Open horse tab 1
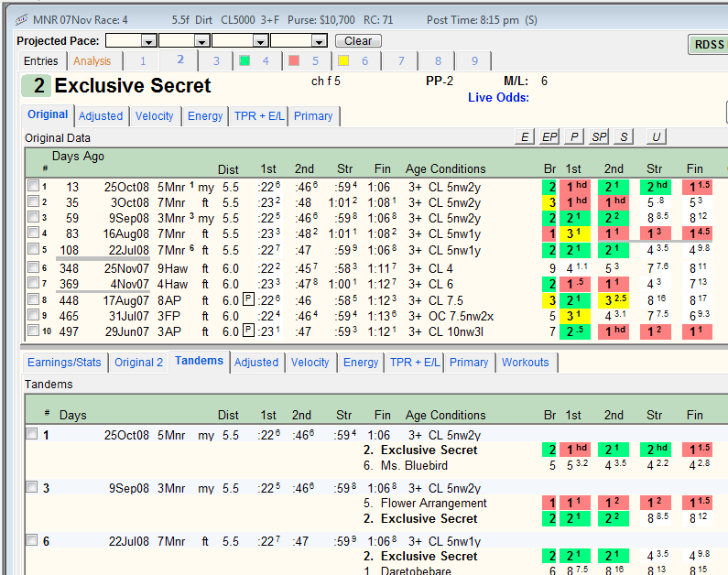 coord(143,60)
